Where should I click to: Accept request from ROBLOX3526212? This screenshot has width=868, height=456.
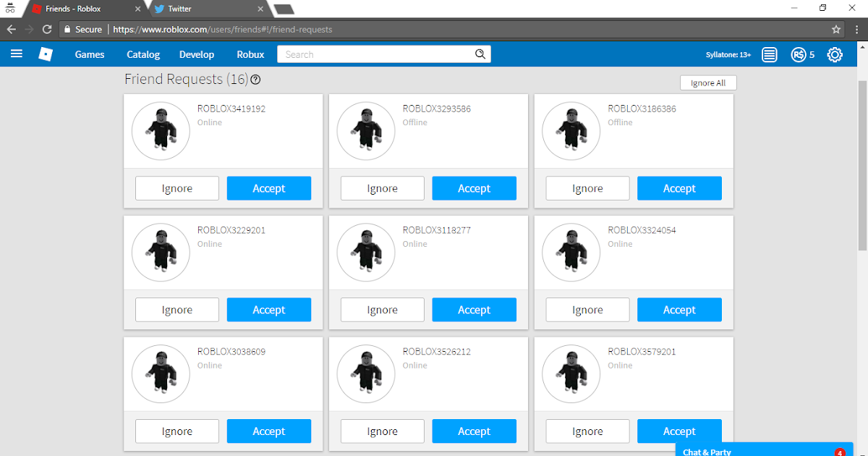coord(475,431)
